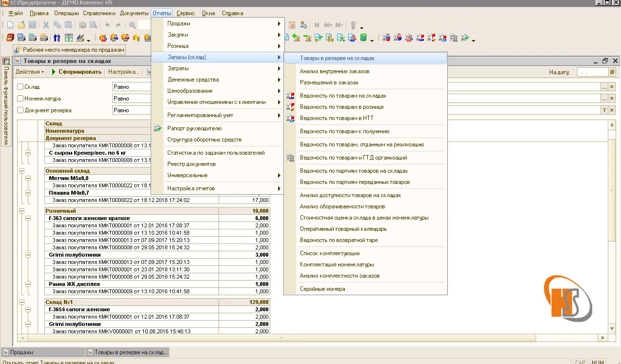Click the sigma check icon beside Рапорт руководителю

pyautogui.click(x=158, y=128)
